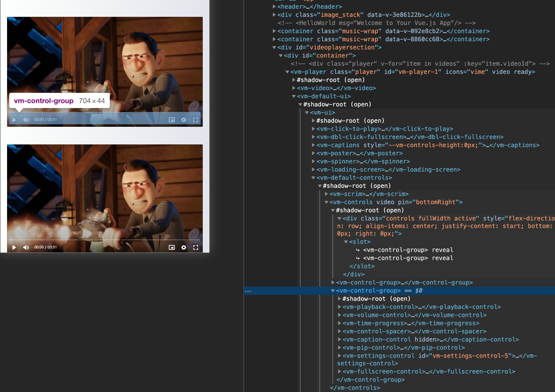Screen dimensions: 555x392
Task: Toggle picture-in-picture on second video
Action: [172, 247]
